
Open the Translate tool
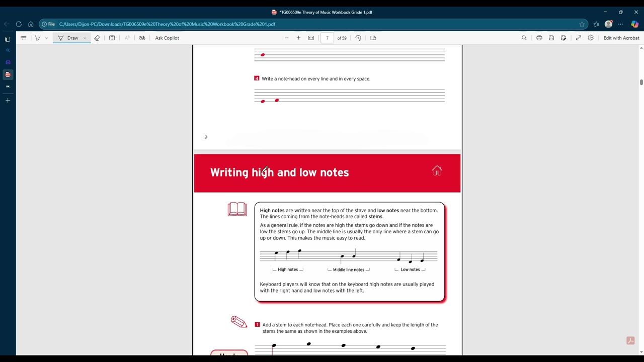pyautogui.click(x=142, y=38)
